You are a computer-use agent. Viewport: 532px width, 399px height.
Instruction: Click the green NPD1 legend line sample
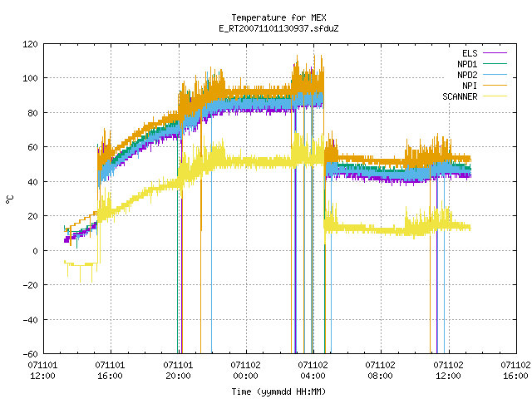tap(495, 63)
